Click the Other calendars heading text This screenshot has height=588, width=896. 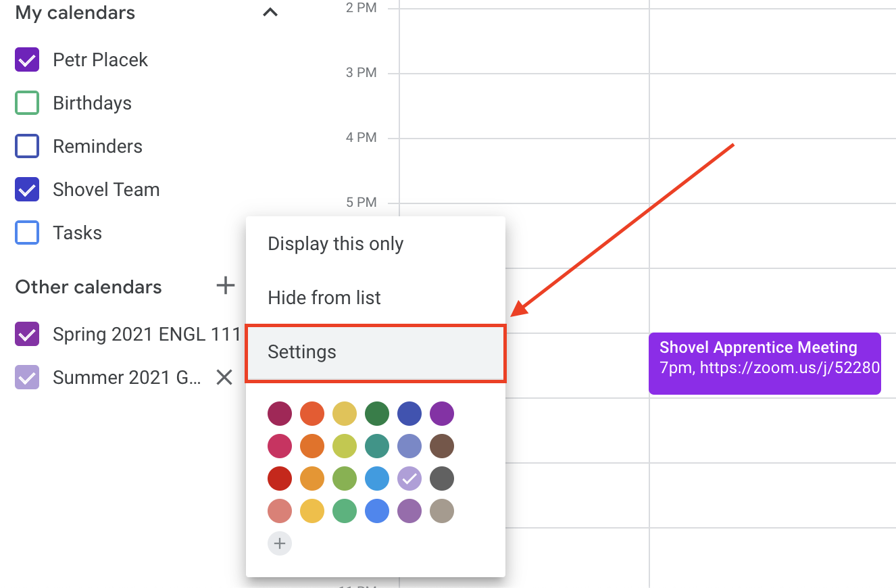(89, 287)
